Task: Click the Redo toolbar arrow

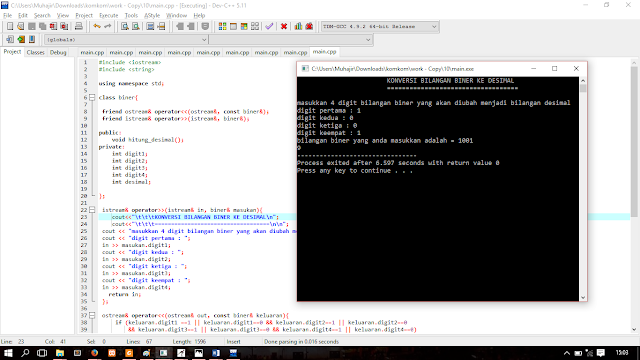Action: [108, 27]
